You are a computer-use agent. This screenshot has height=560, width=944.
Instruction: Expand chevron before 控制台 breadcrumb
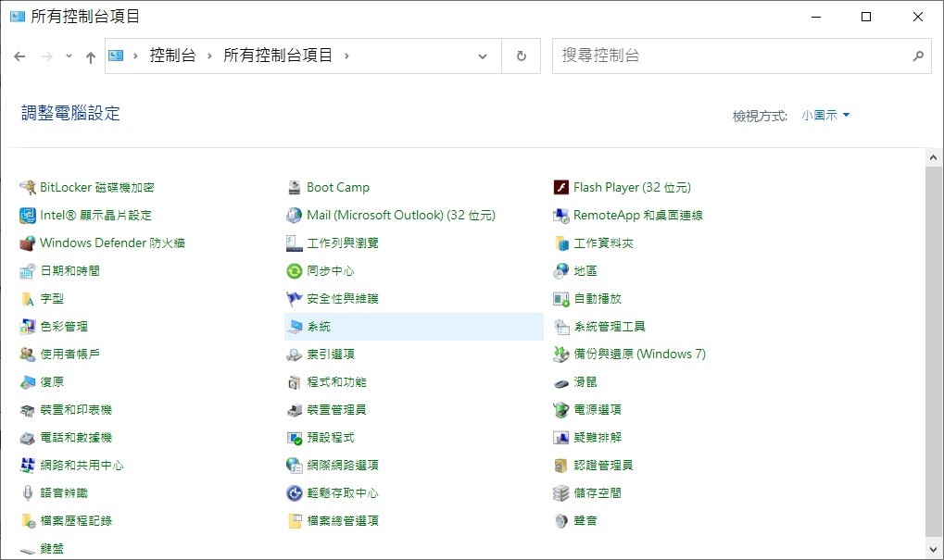pyautogui.click(x=135, y=56)
